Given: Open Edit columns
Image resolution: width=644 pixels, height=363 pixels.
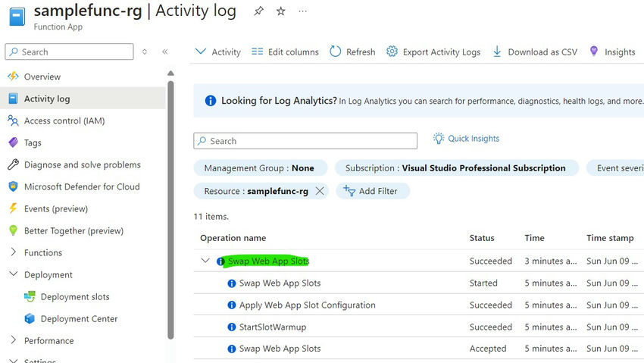Looking at the screenshot, I should (285, 52).
